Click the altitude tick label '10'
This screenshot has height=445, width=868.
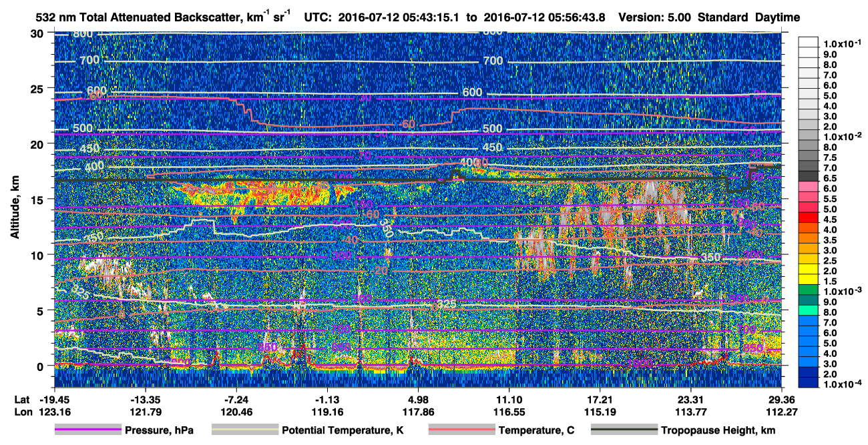(x=38, y=255)
